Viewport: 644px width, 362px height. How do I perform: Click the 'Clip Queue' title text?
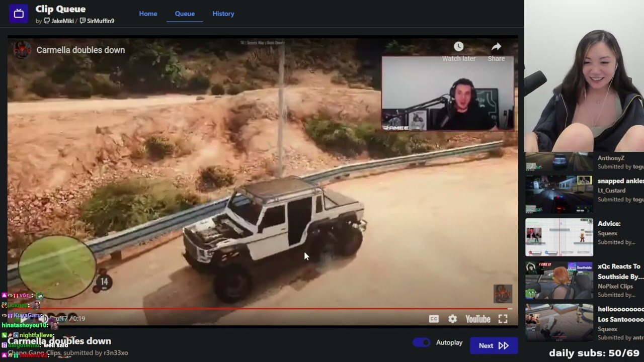60,9
